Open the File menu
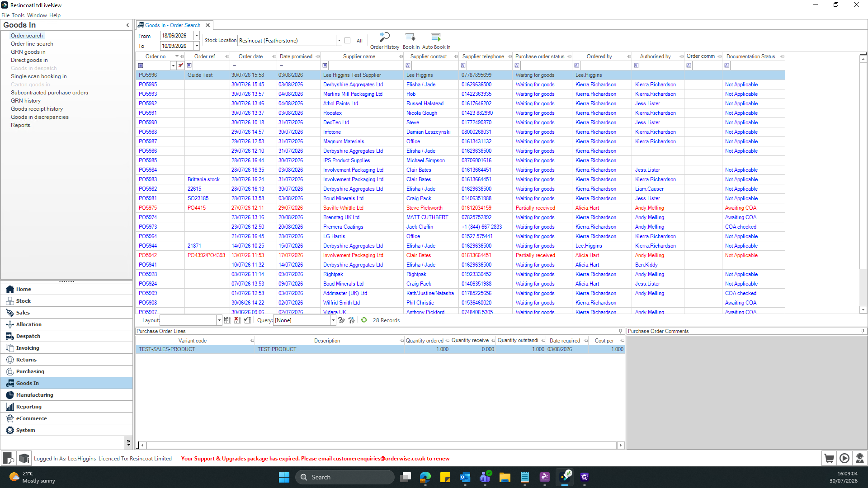868x488 pixels. 5,15
